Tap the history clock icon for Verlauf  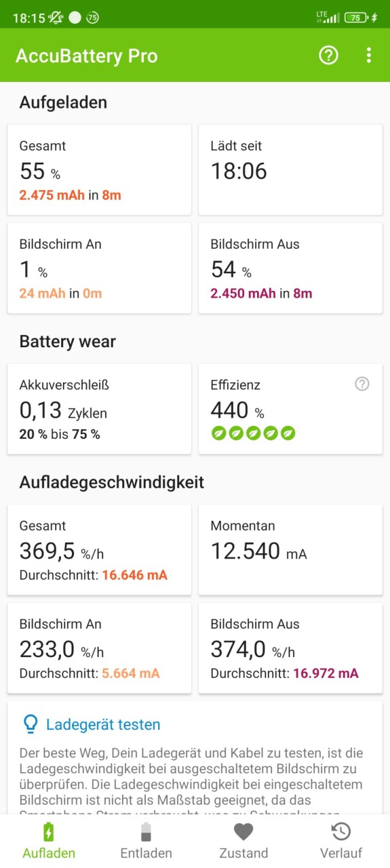tap(341, 831)
